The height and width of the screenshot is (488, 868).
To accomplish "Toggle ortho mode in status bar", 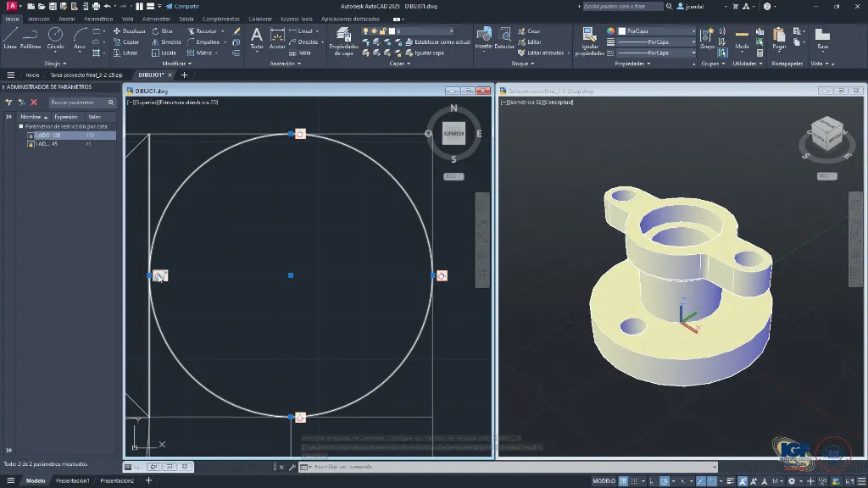I will 652,481.
